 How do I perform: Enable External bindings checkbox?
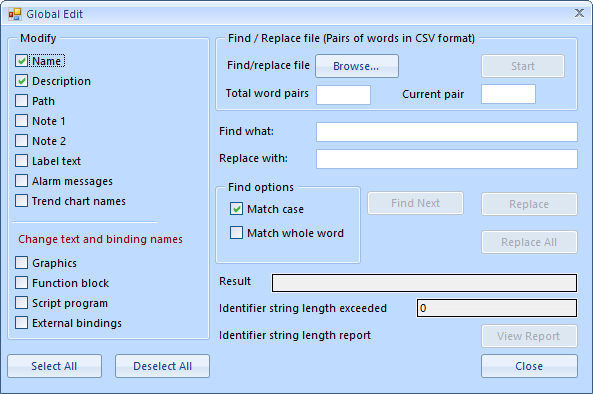(x=22, y=323)
